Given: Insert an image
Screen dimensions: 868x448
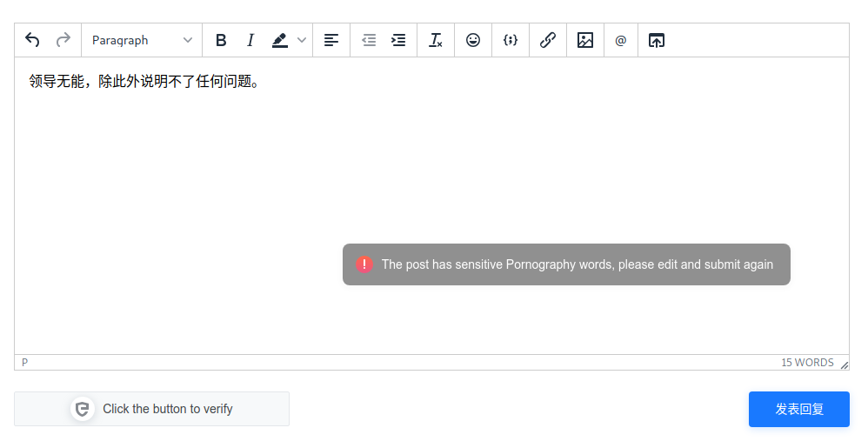Looking at the screenshot, I should pyautogui.click(x=585, y=40).
